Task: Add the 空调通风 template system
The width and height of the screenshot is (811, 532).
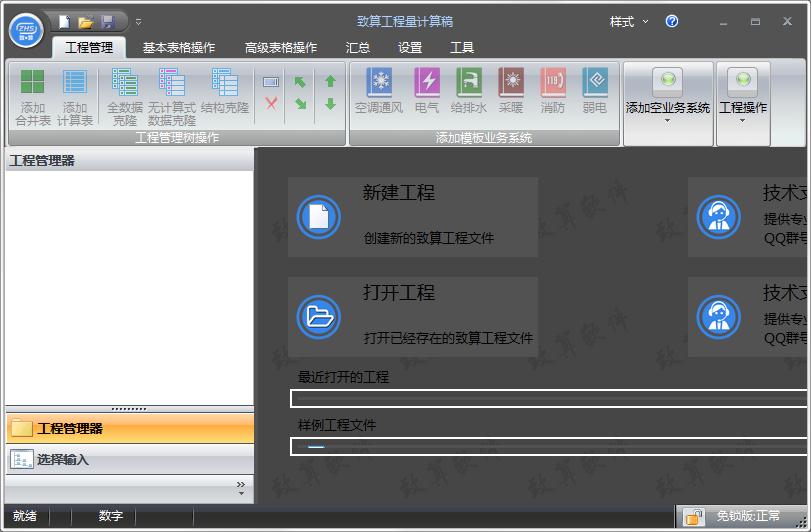Action: tap(379, 91)
